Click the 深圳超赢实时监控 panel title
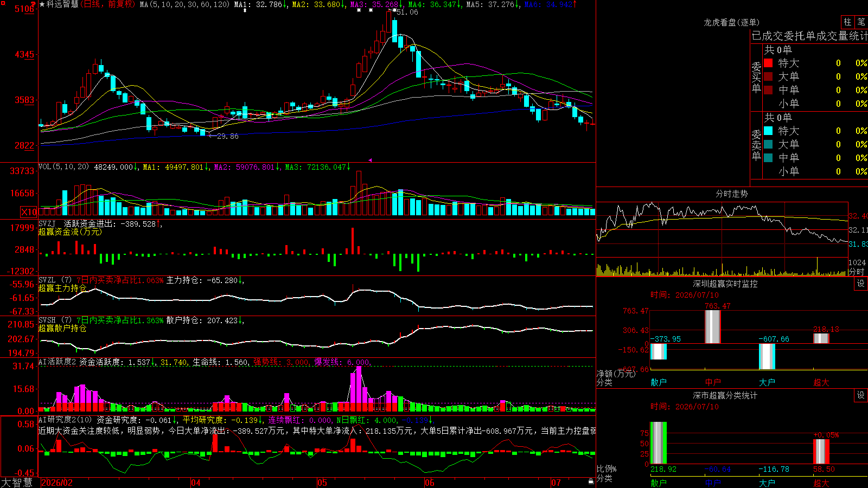This screenshot has height=488, width=868. [725, 284]
